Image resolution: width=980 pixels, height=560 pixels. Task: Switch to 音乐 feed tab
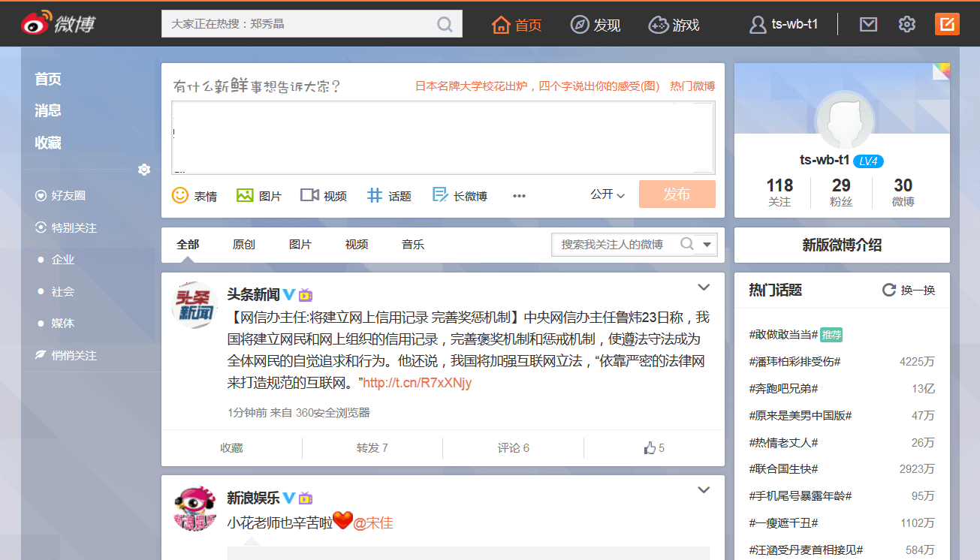click(x=413, y=245)
